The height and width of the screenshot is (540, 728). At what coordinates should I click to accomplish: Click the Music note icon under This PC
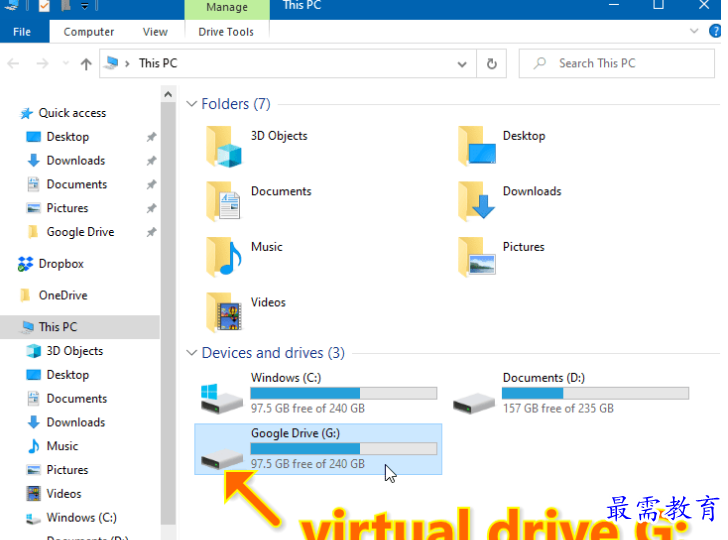[x=33, y=446]
